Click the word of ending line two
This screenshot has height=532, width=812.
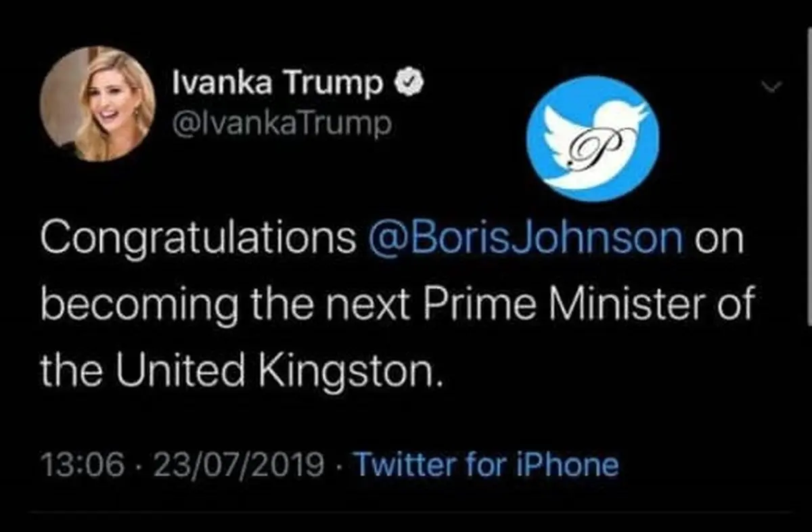(x=734, y=306)
